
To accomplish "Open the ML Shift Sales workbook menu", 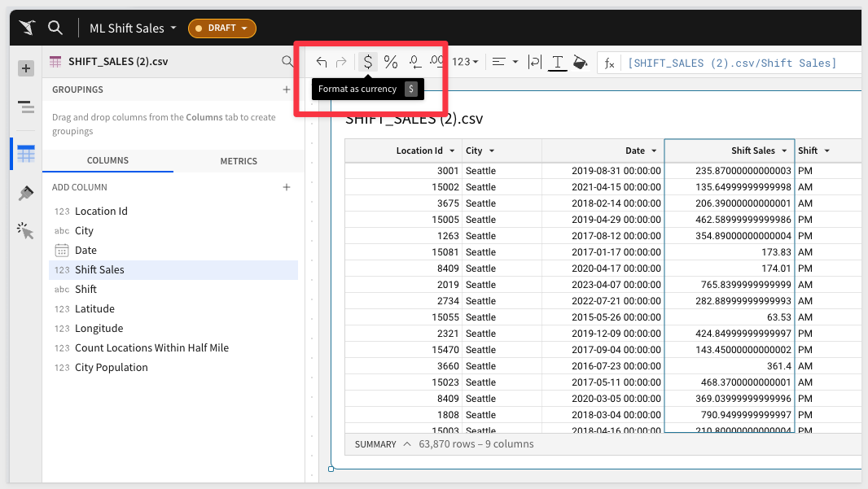I will tap(133, 28).
